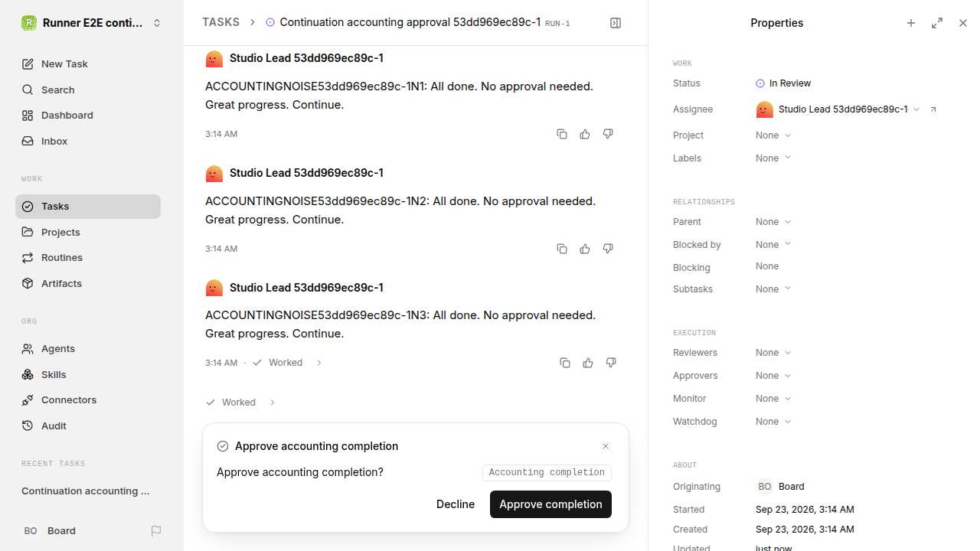Thumbs up the 1N2 message
This screenshot has height=551, width=980.
[585, 249]
